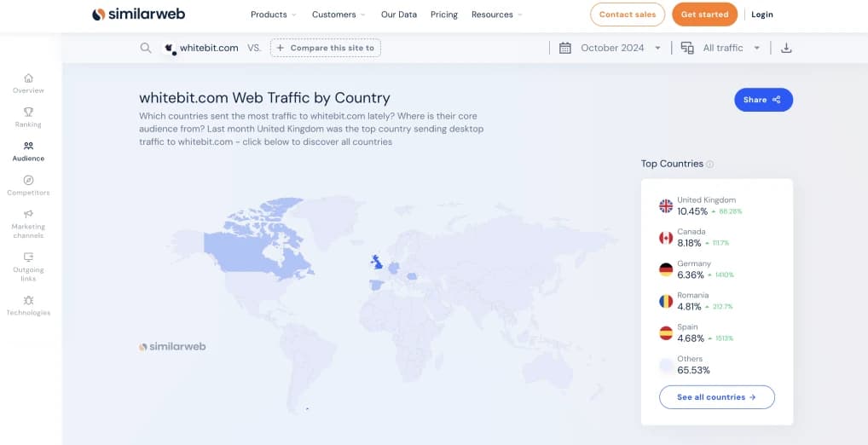The height and width of the screenshot is (445, 868).
Task: Download data with the download icon
Action: [786, 48]
